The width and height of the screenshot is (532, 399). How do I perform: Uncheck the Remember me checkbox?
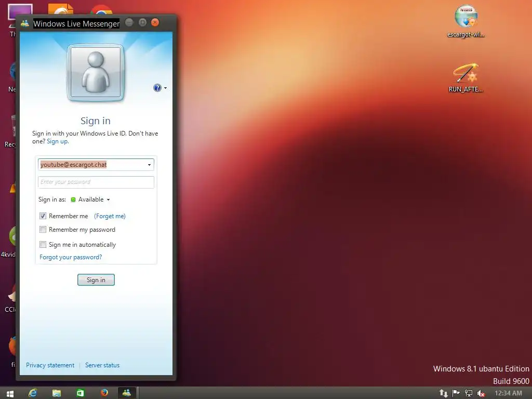[x=43, y=216]
